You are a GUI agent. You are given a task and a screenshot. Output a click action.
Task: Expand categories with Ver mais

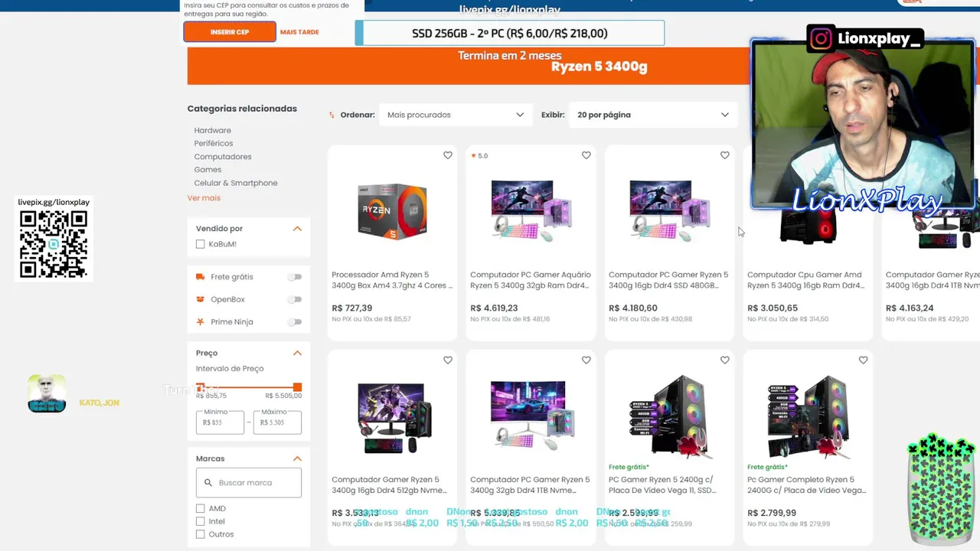(204, 198)
